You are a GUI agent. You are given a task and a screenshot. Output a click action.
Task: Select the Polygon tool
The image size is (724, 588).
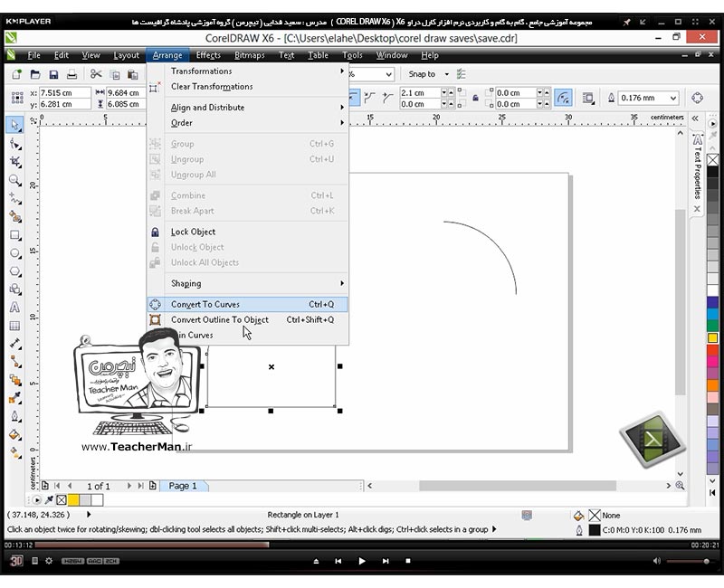14,271
